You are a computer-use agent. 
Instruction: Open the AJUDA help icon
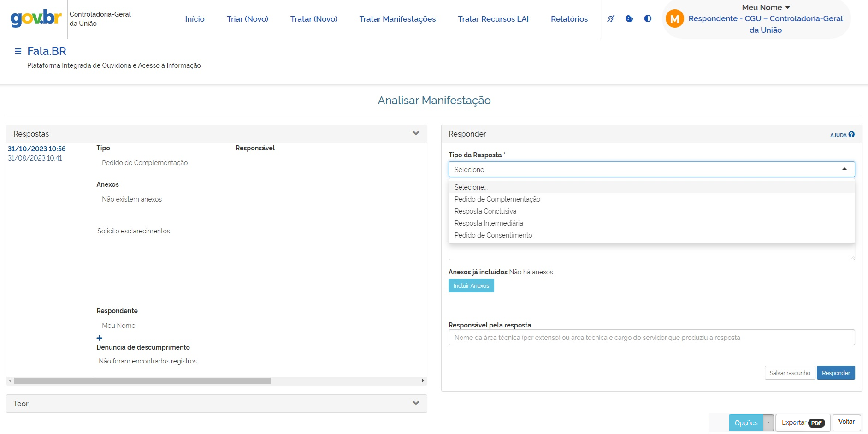pos(851,135)
